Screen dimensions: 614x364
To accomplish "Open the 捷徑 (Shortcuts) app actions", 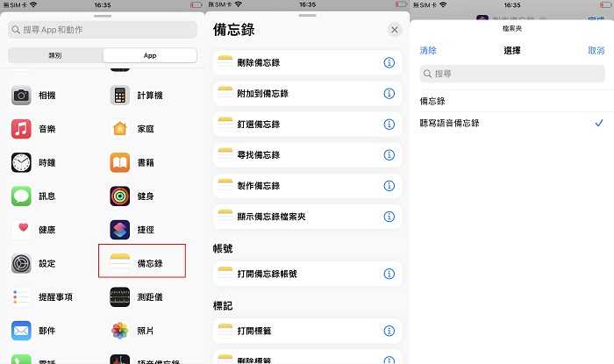I will pyautogui.click(x=132, y=230).
